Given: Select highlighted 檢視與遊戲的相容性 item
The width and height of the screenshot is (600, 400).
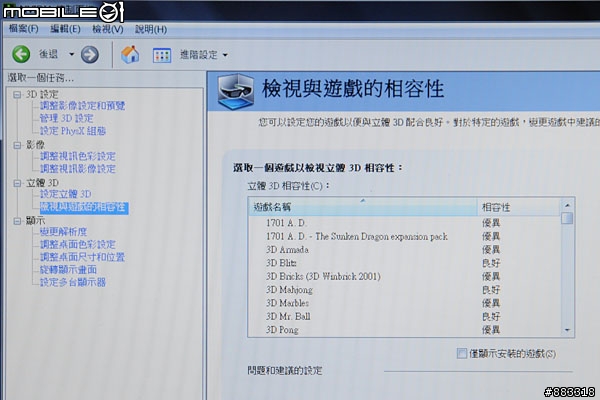Looking at the screenshot, I should tap(84, 207).
